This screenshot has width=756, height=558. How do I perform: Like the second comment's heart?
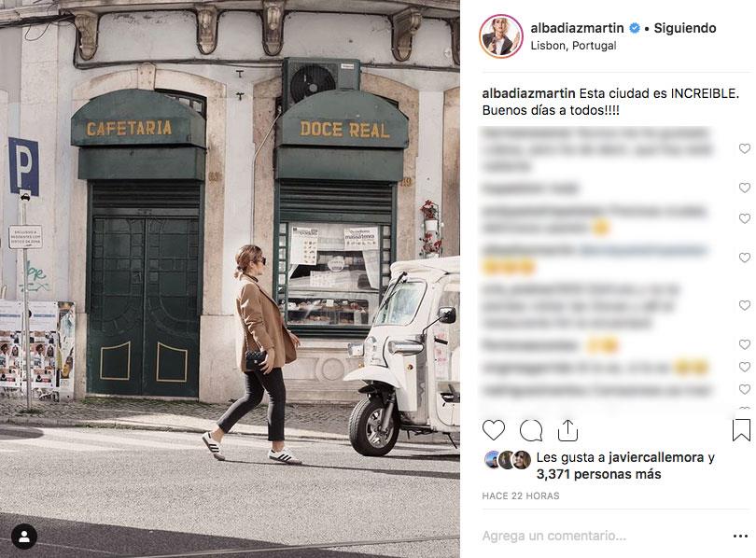tap(745, 188)
